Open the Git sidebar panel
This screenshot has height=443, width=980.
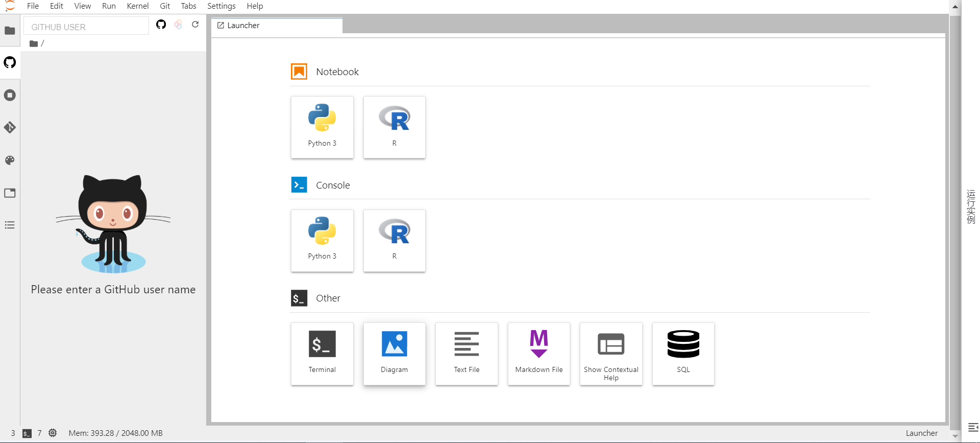tap(10, 127)
